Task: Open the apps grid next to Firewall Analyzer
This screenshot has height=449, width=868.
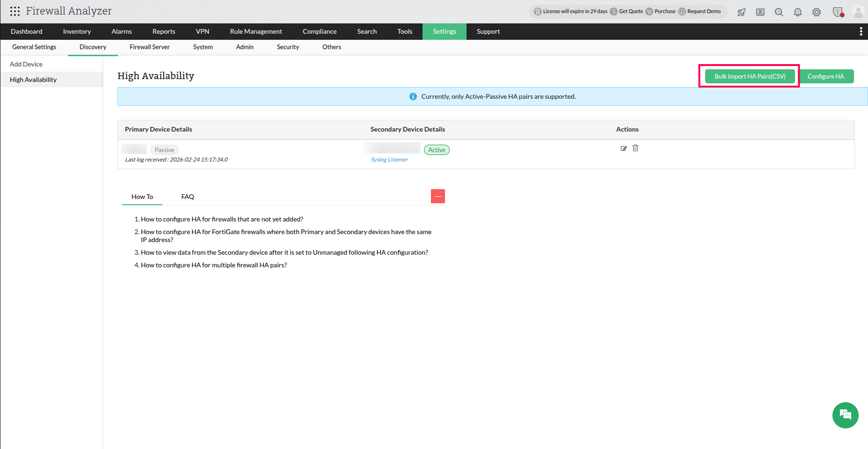Action: 15,11
